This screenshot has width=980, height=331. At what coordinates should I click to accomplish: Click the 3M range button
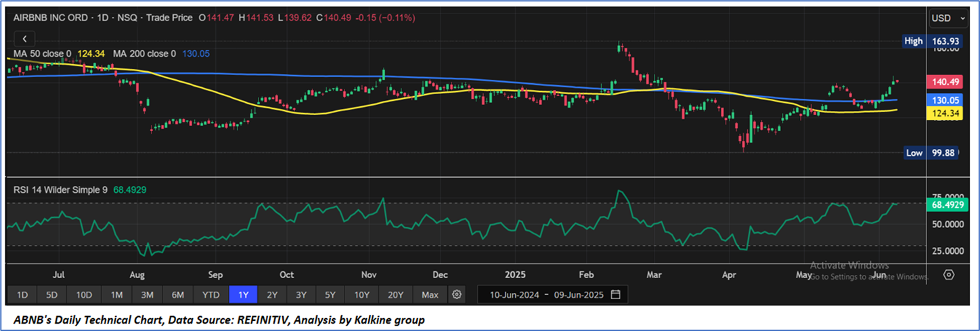tap(148, 294)
